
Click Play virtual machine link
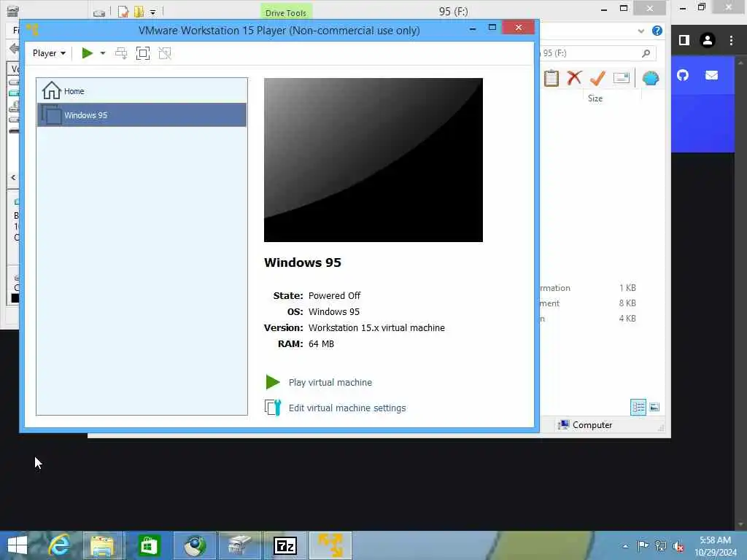[x=330, y=382]
